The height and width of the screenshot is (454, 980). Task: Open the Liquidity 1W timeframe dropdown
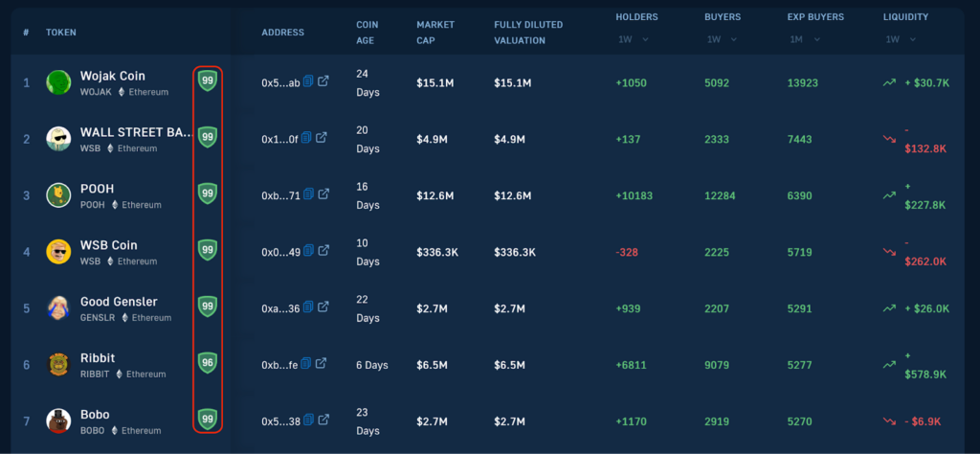(x=900, y=39)
